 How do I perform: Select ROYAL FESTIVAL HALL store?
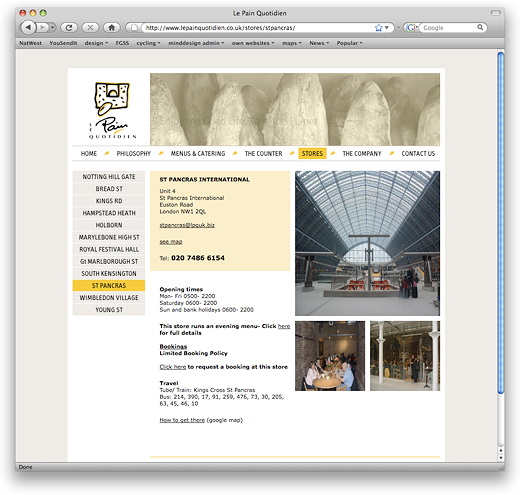(109, 249)
